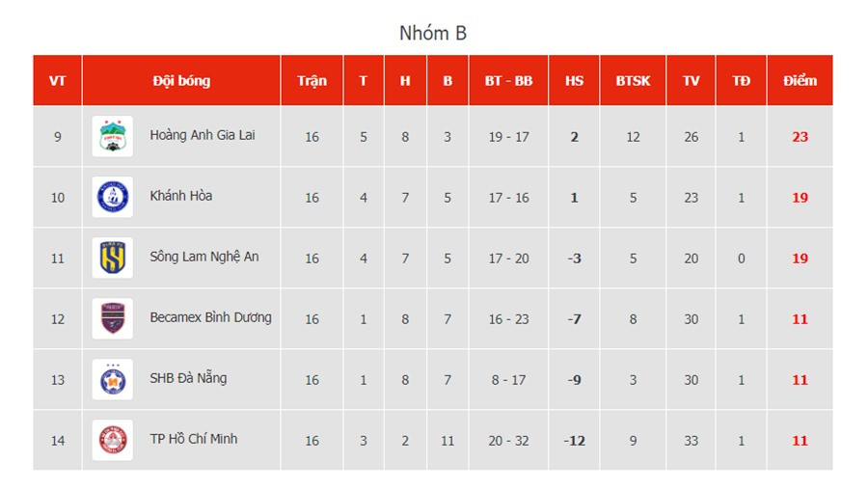Click the Nhóm B group title
Screen dimensions: 868x490
tap(433, 33)
